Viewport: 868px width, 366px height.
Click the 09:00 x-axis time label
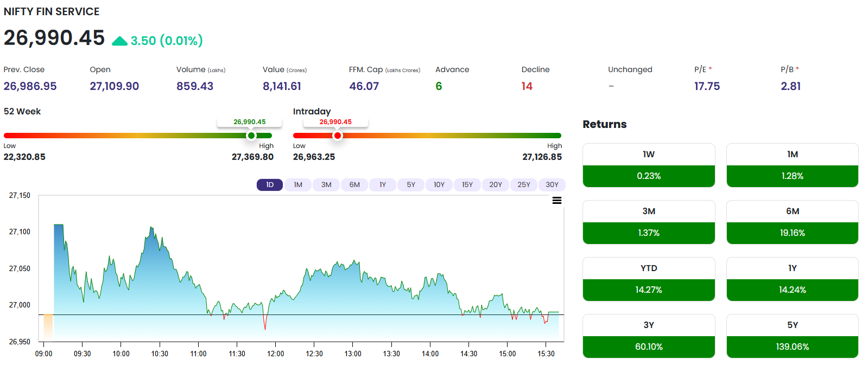tap(44, 354)
